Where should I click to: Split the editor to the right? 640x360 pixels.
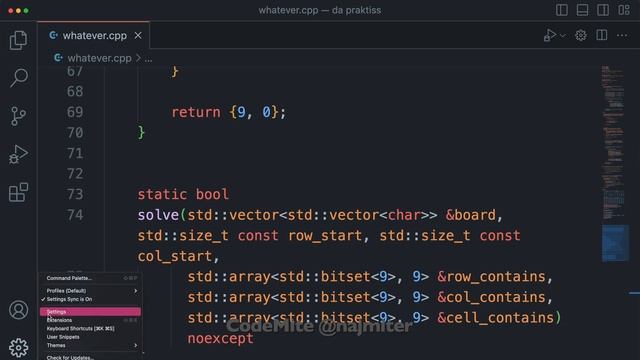(x=602, y=36)
